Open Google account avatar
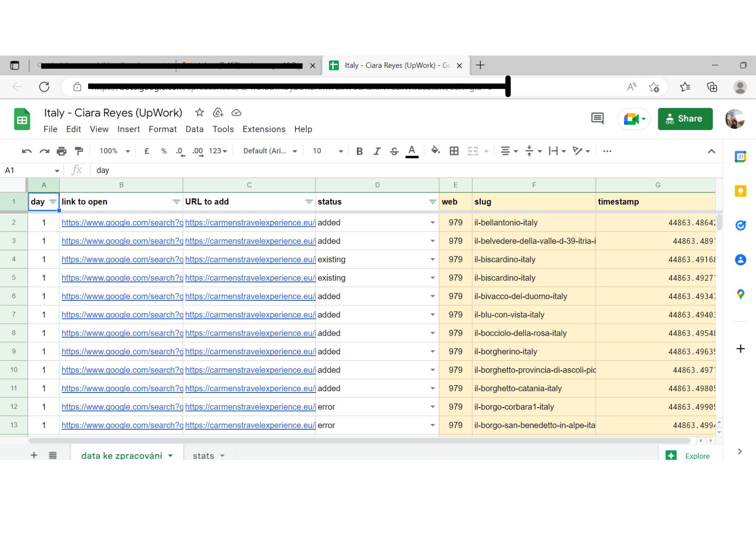Image resolution: width=756 pixels, height=536 pixels. [x=734, y=119]
